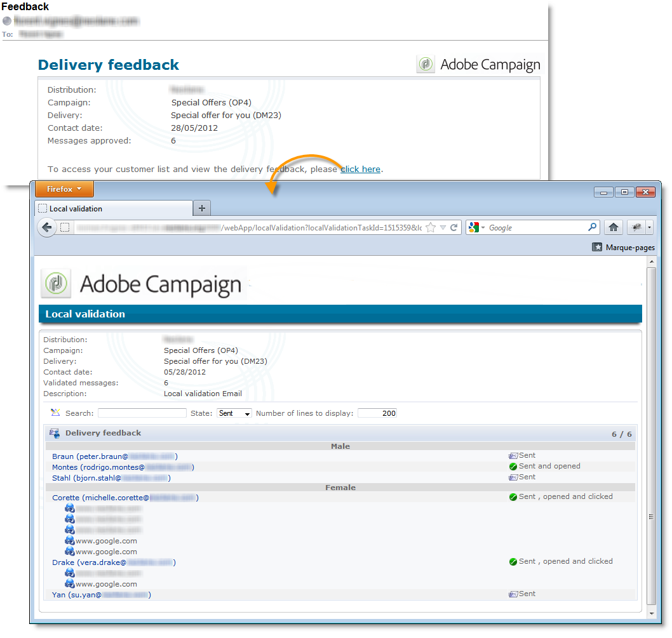Reload the page with the refresh icon
The width and height of the screenshot is (672, 638).
pos(454,227)
